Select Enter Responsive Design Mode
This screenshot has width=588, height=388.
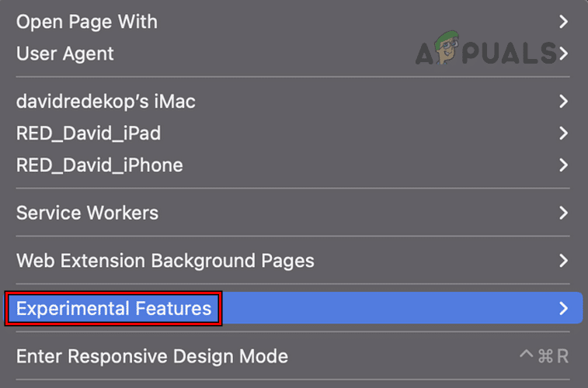point(152,356)
